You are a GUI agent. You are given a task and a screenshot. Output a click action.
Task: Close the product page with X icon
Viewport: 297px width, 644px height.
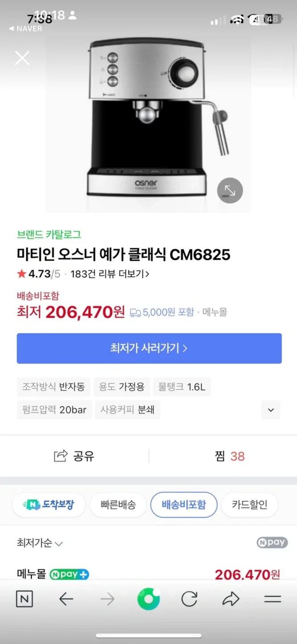click(x=22, y=58)
